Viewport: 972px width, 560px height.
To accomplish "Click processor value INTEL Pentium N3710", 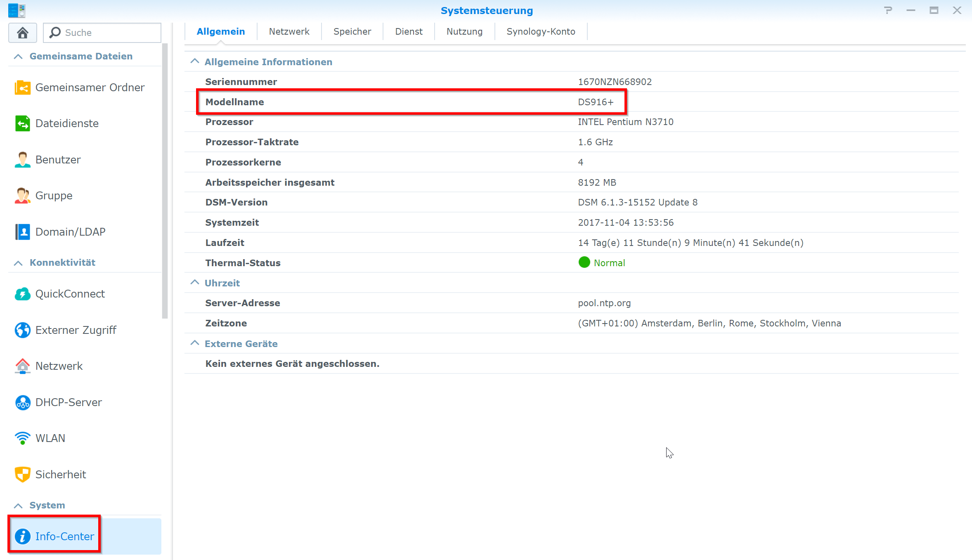I will click(626, 122).
